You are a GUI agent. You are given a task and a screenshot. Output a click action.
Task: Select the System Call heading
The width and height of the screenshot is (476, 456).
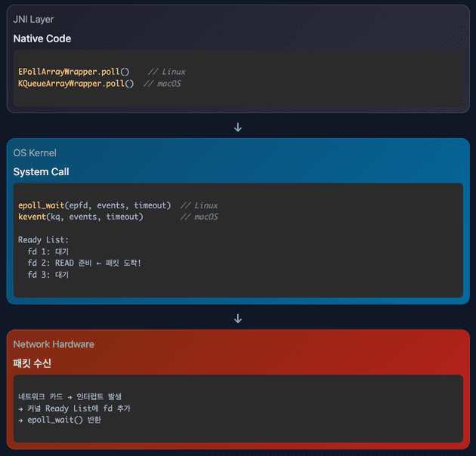(41, 172)
